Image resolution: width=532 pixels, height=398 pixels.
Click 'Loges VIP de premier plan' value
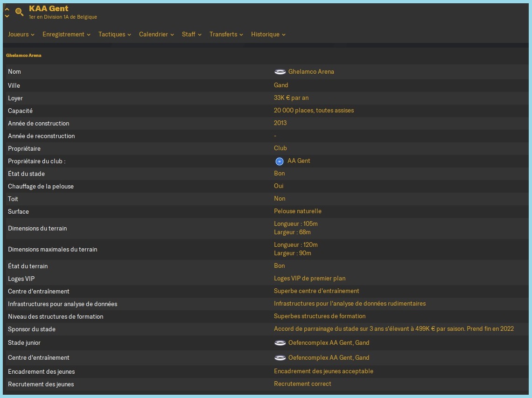tap(310, 278)
